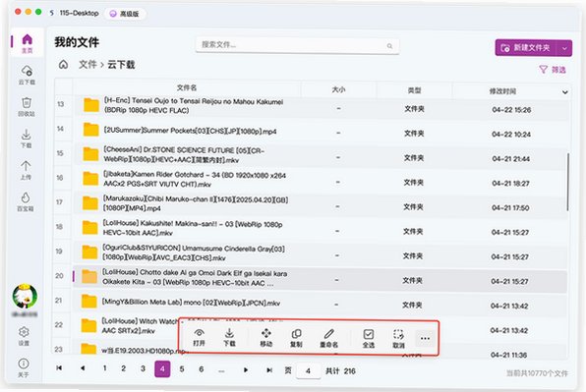Click the file list vertical scrollbar
Image resolution: width=586 pixels, height=392 pixels.
[x=568, y=182]
